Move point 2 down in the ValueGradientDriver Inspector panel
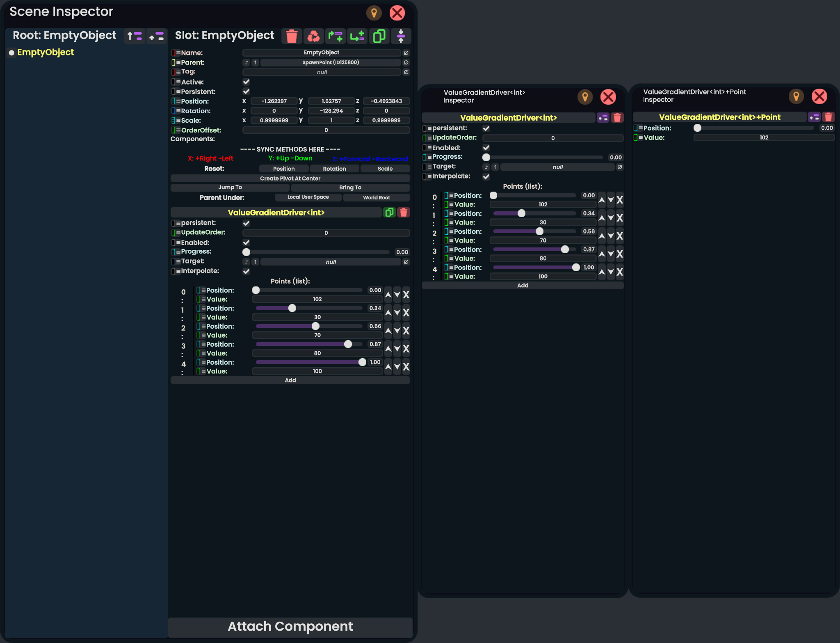Viewport: 840px width, 643px height. click(611, 236)
